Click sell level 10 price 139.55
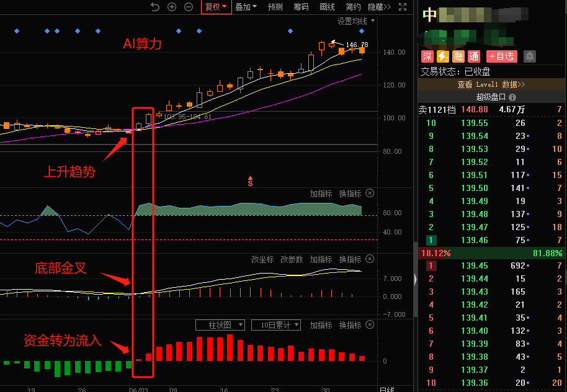 click(475, 123)
